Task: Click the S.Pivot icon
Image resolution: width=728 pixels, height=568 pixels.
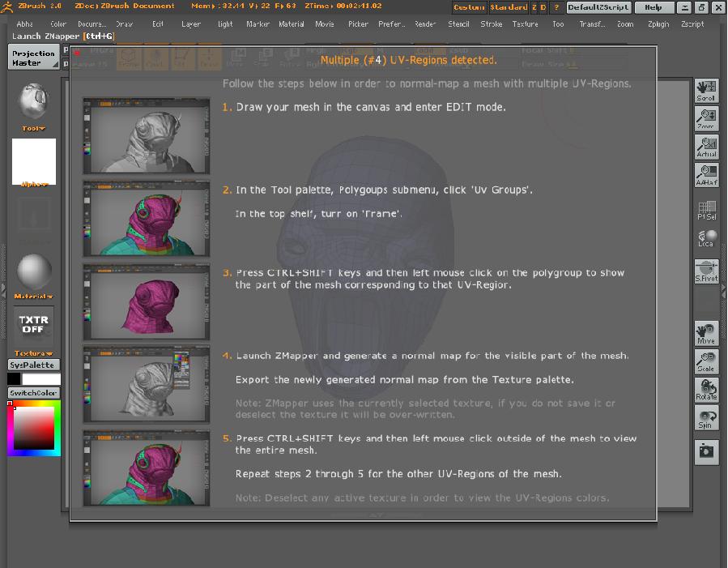Action: coord(706,271)
